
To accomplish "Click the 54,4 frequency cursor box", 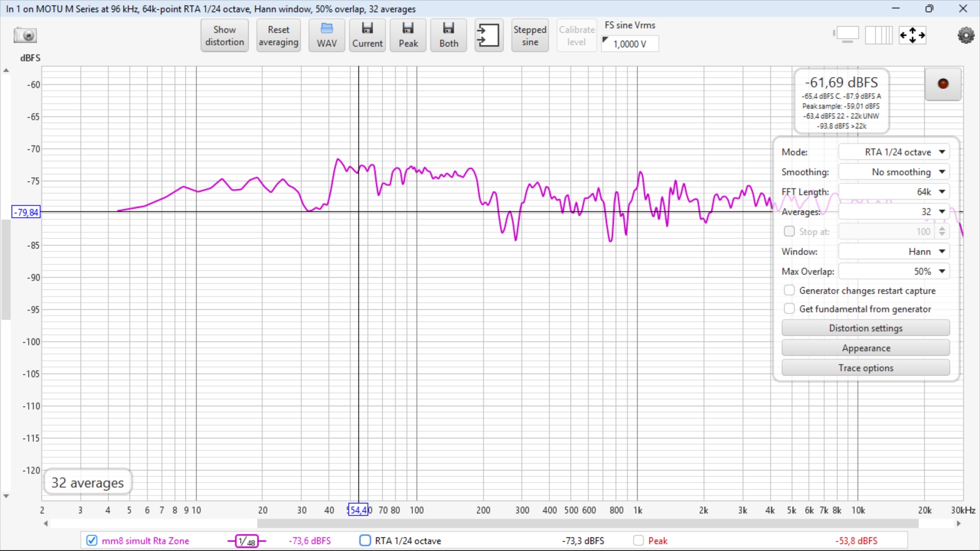I will [x=358, y=510].
